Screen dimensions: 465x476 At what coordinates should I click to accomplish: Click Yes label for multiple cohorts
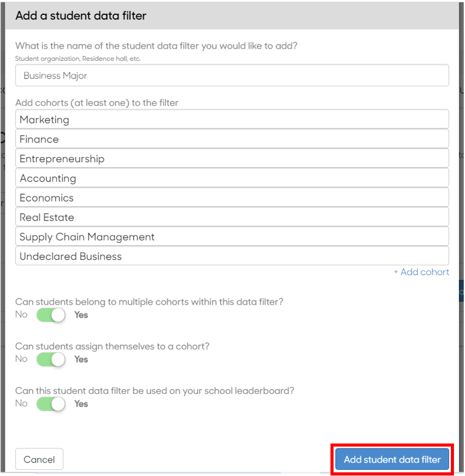81,315
